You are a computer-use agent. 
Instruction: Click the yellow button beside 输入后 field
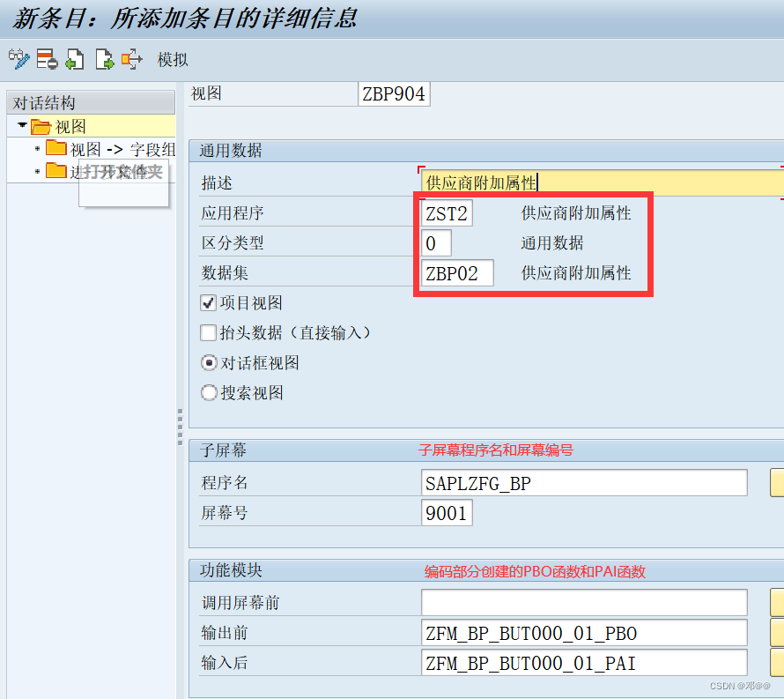(777, 663)
